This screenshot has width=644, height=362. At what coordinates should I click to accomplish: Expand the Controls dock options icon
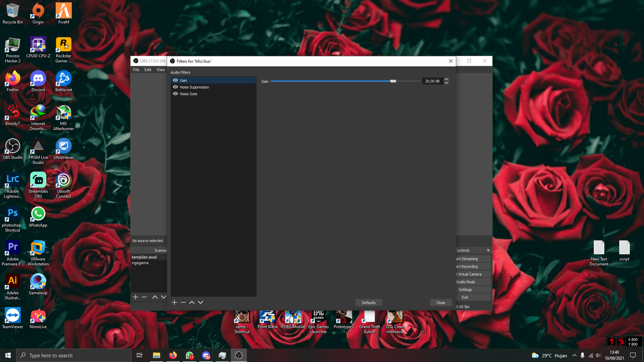coord(488,250)
